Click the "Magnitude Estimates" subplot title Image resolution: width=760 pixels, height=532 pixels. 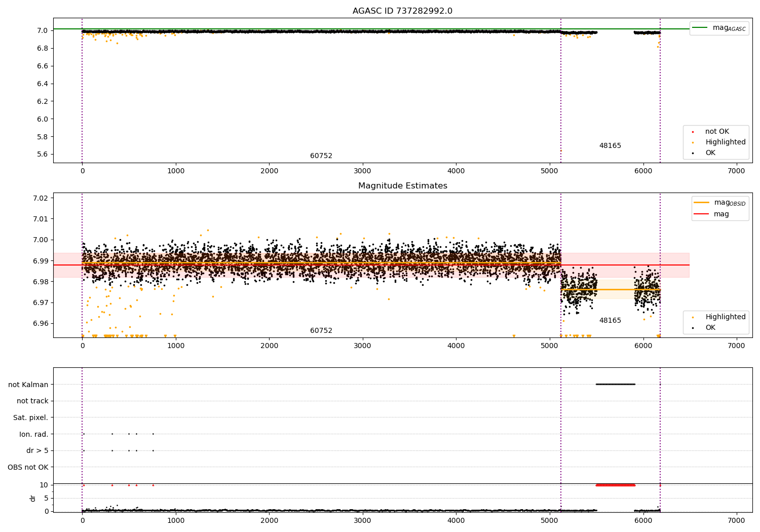tap(402, 186)
